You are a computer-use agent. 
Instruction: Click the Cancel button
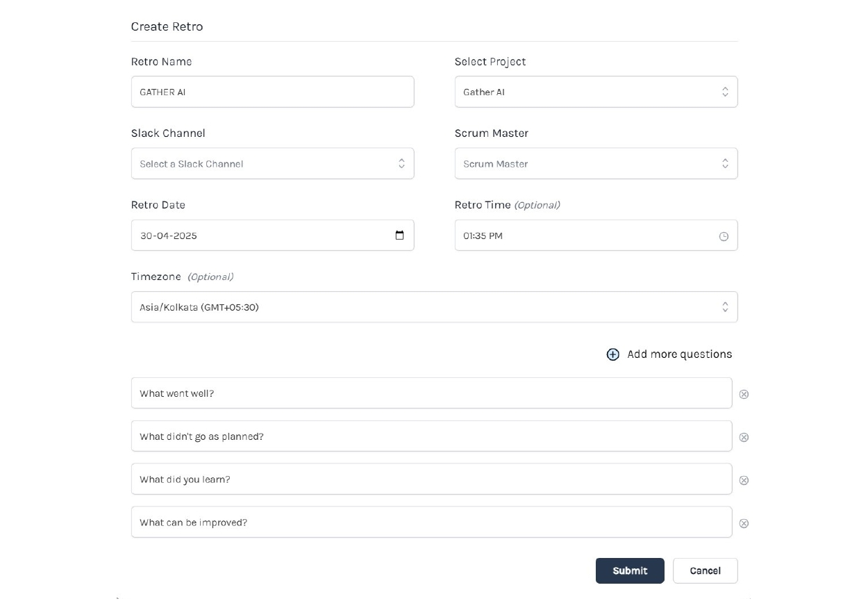pyautogui.click(x=705, y=570)
